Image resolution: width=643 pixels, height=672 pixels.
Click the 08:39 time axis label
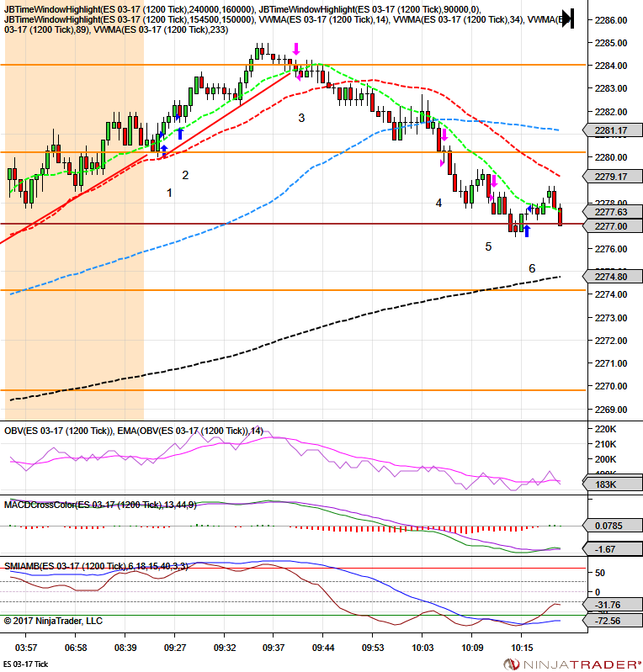[125, 648]
